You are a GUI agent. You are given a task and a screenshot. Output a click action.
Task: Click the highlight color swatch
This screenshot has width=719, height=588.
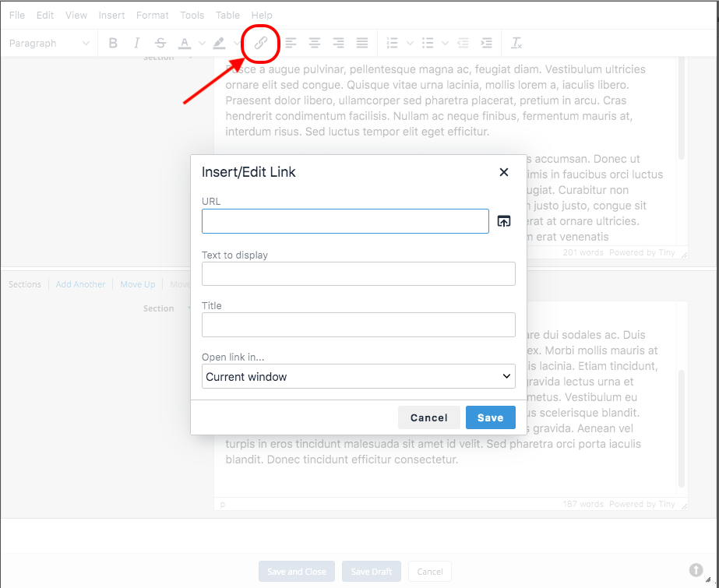click(220, 43)
